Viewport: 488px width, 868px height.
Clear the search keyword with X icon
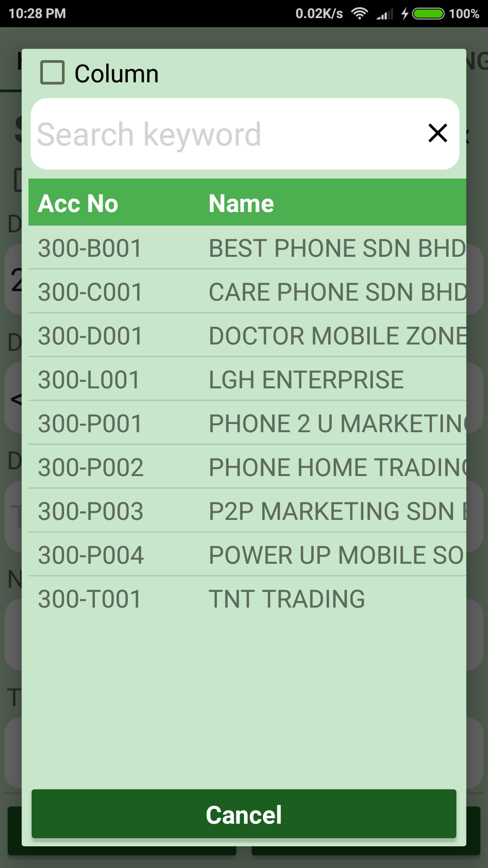pyautogui.click(x=437, y=133)
